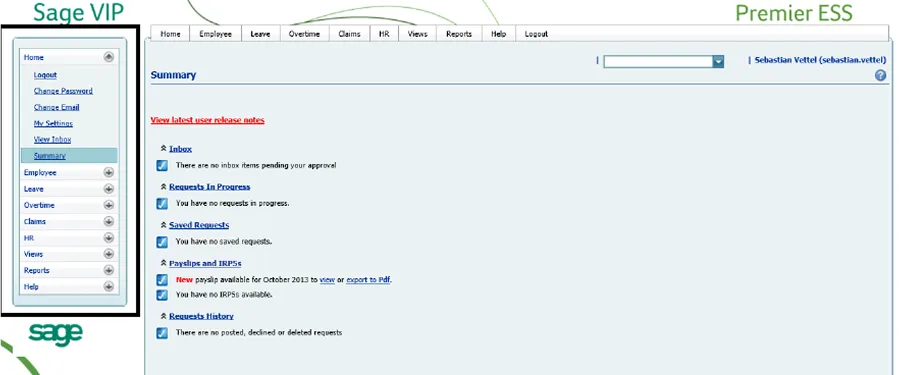Click the Employee label in sidebar

coord(40,172)
